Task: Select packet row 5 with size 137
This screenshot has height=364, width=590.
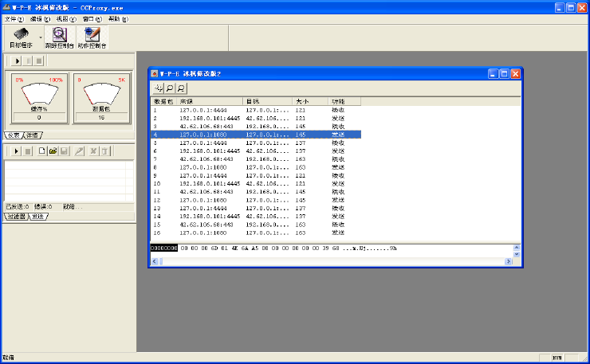Action: click(x=256, y=143)
